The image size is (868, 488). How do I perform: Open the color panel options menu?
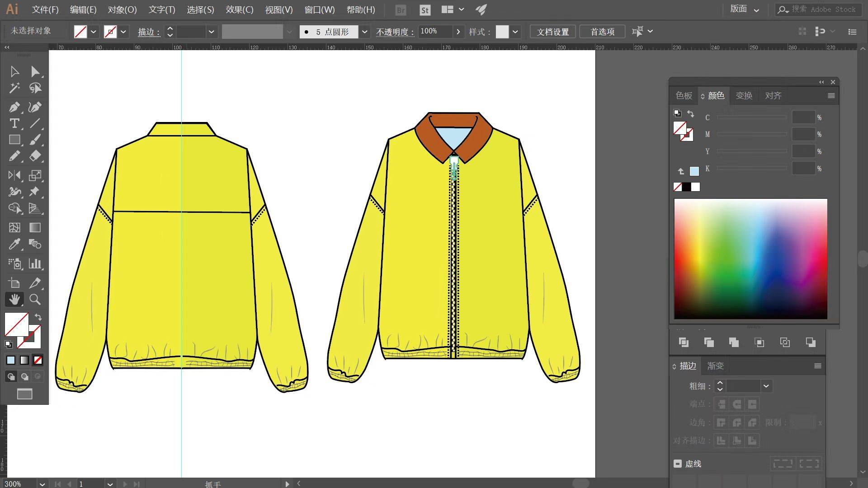[831, 95]
